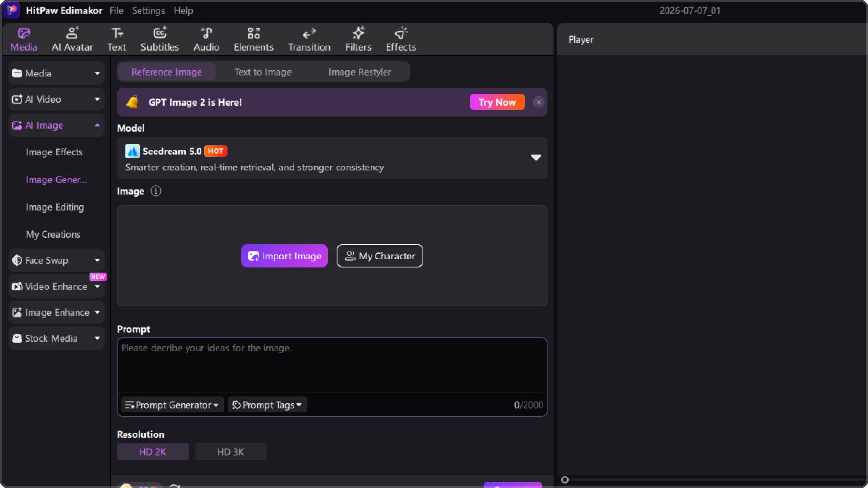Open Image Generator in sidebar
The height and width of the screenshot is (488, 868).
point(56,180)
